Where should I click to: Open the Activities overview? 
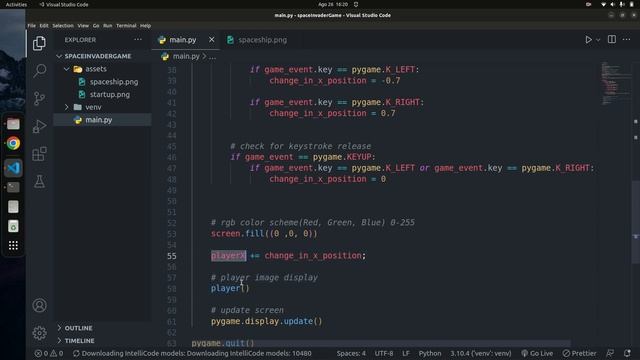tap(16, 4)
